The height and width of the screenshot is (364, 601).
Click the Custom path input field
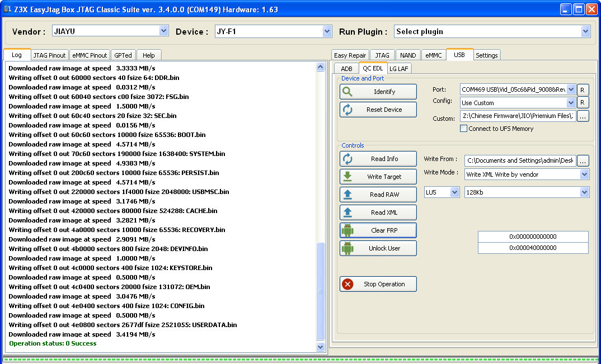click(x=518, y=116)
